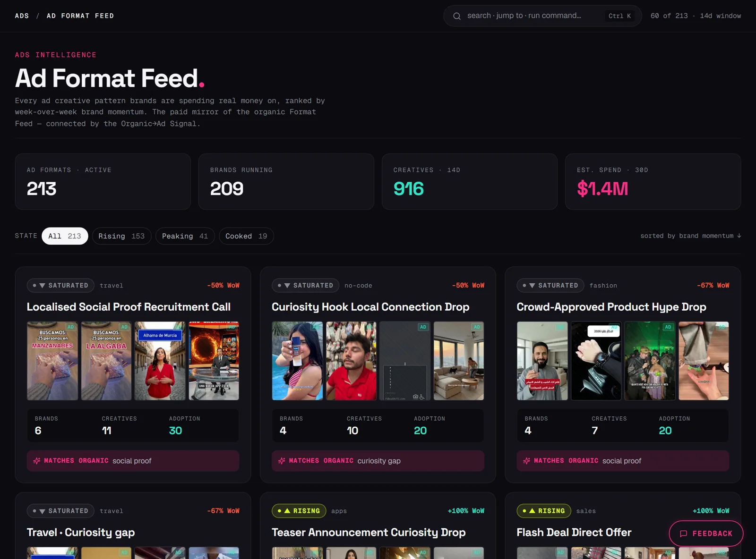
Task: Open sort by brand momentum dropdown
Action: point(691,236)
